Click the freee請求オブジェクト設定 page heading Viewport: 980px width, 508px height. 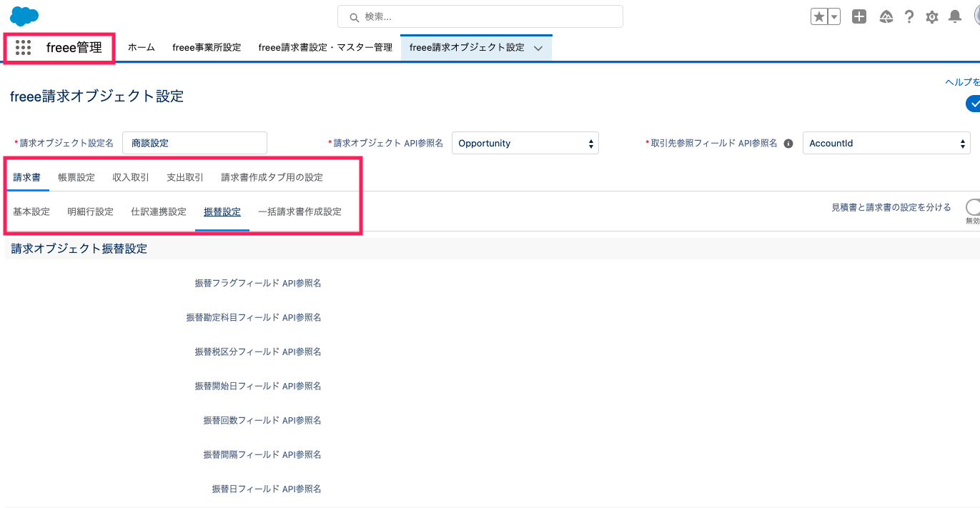[96, 96]
